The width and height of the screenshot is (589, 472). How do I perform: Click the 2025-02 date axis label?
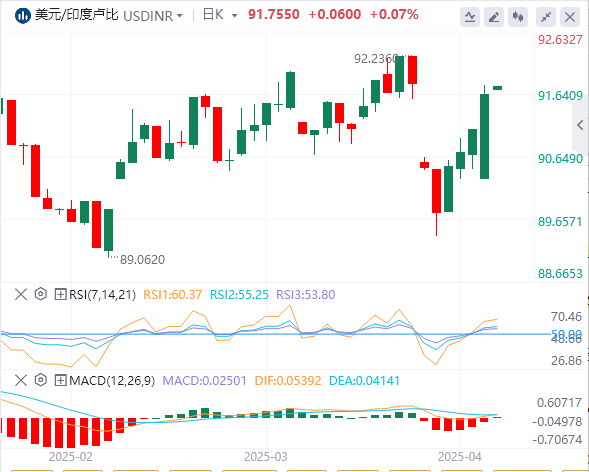pyautogui.click(x=71, y=457)
